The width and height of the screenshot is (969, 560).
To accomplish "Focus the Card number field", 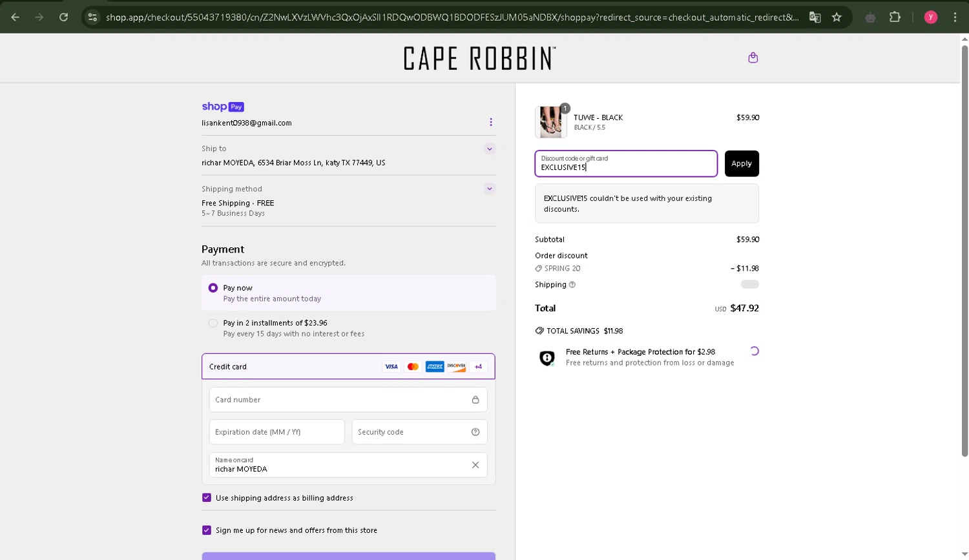I will pos(348,400).
